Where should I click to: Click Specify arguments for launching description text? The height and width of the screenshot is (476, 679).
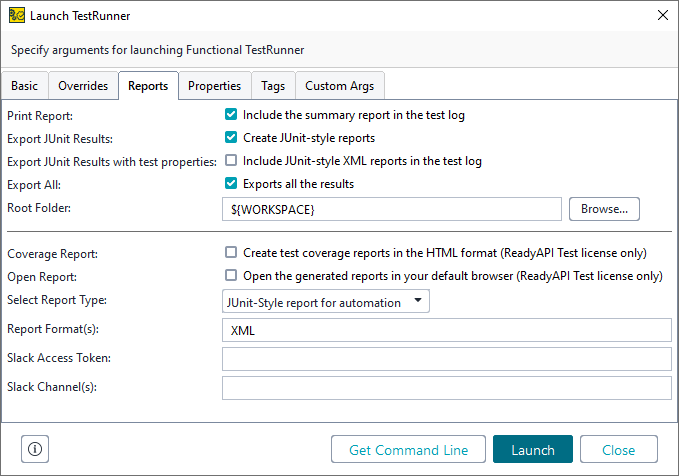(157, 50)
